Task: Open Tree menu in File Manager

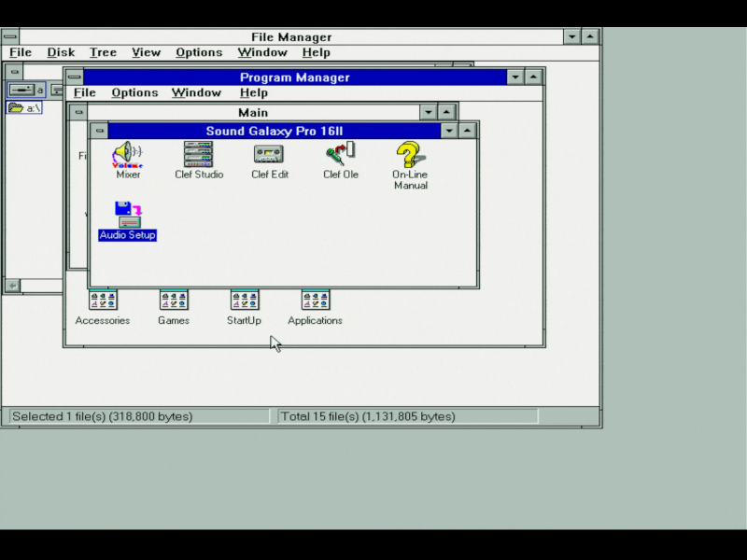Action: click(x=103, y=52)
